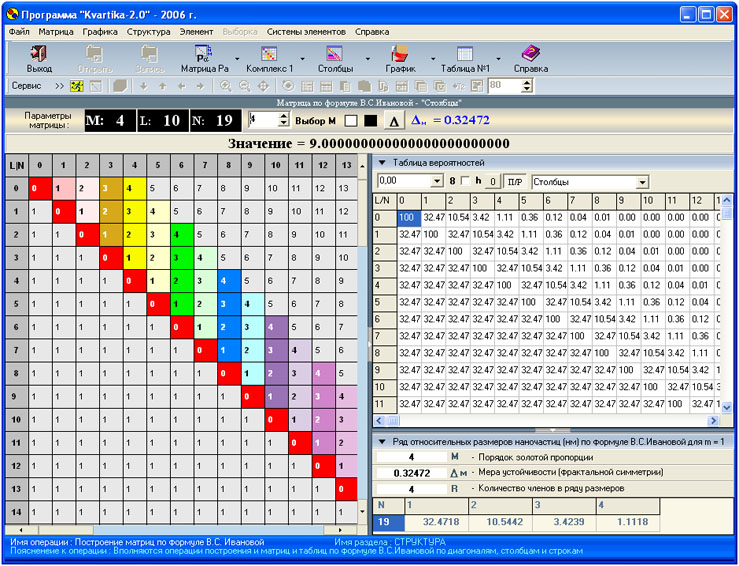Click the zoom-in magnifier icon
The height and width of the screenshot is (566, 739).
[x=226, y=86]
